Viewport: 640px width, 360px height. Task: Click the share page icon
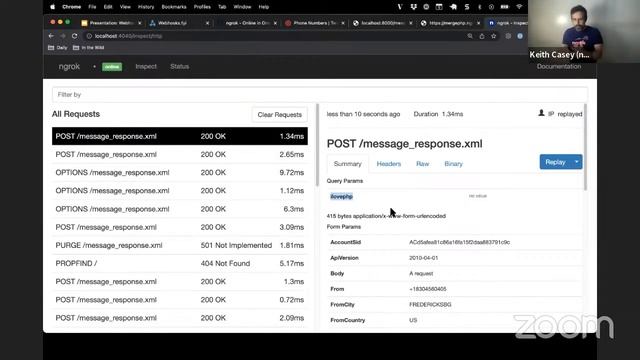[x=482, y=36]
